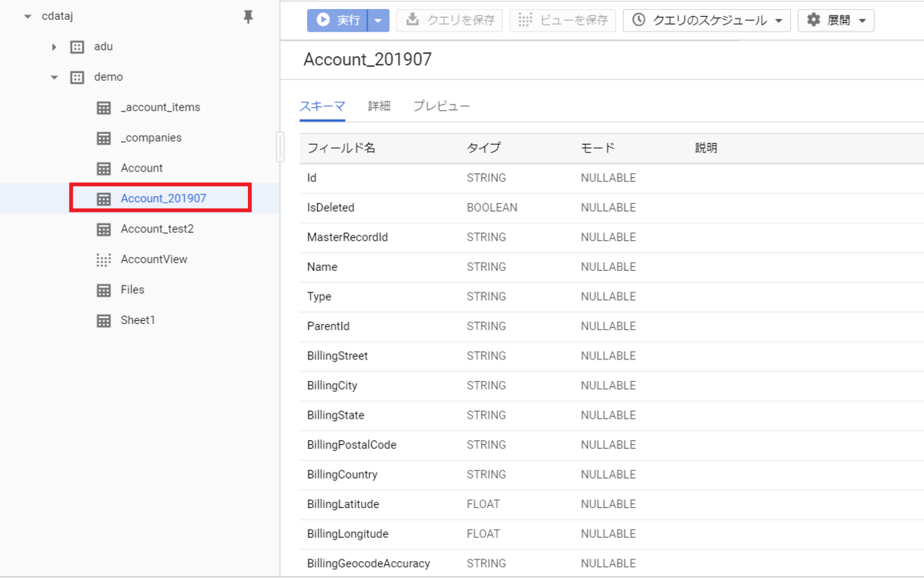Pin the cdataj project with pushpin icon
This screenshot has height=578, width=924.
click(x=248, y=17)
